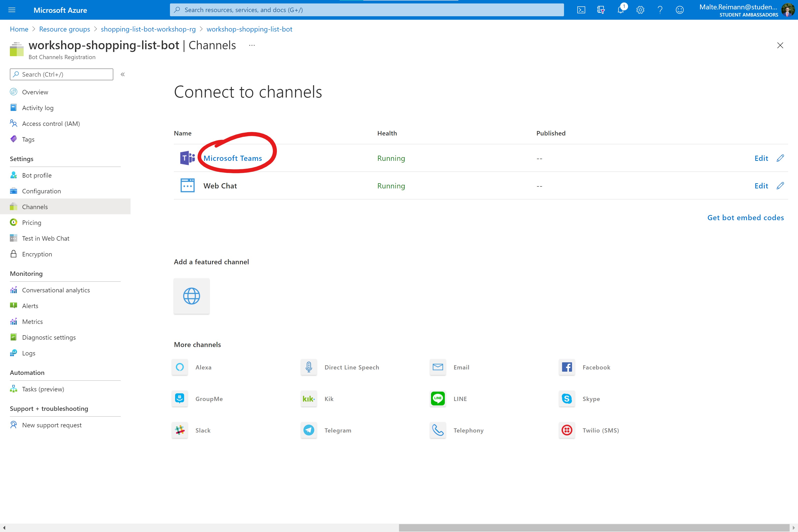This screenshot has width=798, height=532.
Task: Click the global search resources field
Action: [366, 10]
